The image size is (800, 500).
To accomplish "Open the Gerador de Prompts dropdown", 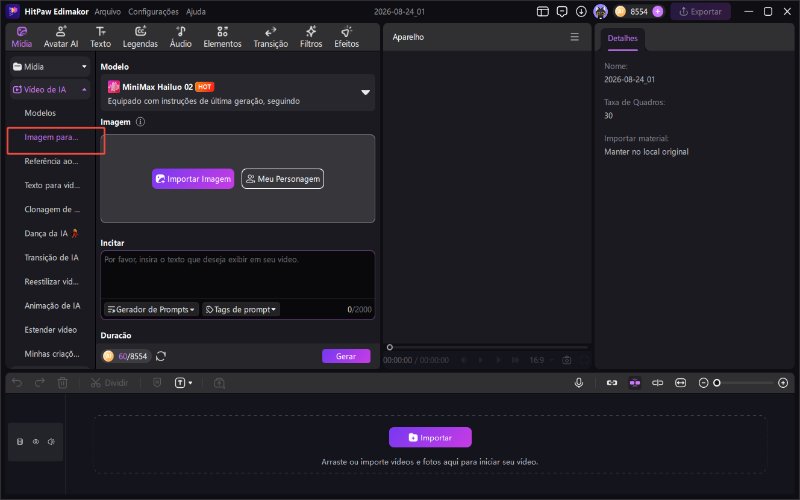I will 151,310.
